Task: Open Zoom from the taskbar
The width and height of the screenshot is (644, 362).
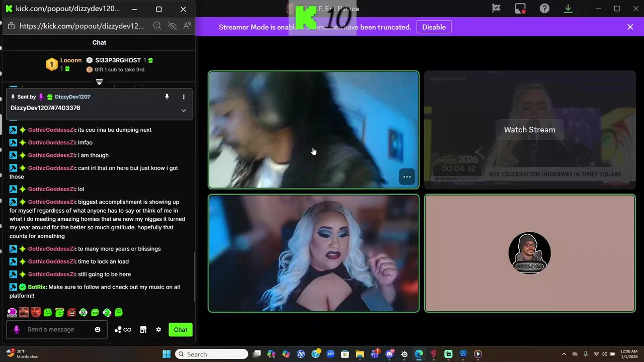Action: (331, 354)
